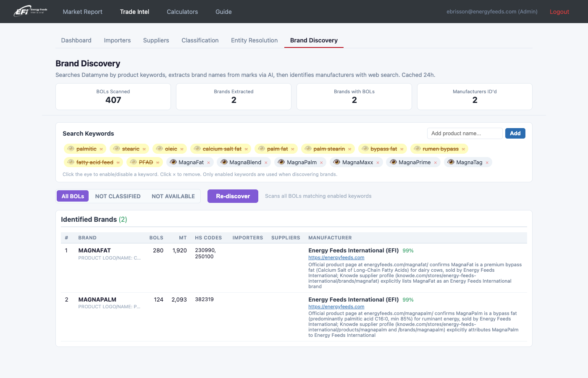
Task: Switch to the Suppliers tab
Action: [156, 40]
